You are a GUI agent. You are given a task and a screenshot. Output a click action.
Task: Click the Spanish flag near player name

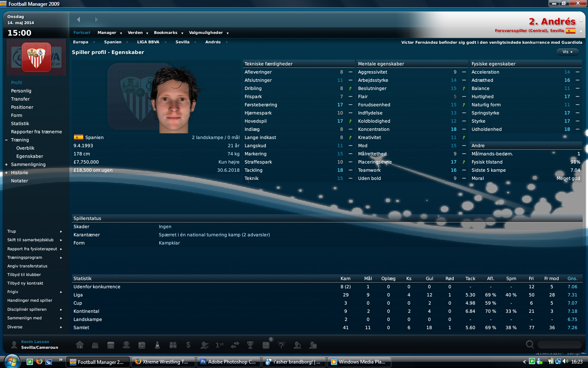(571, 31)
